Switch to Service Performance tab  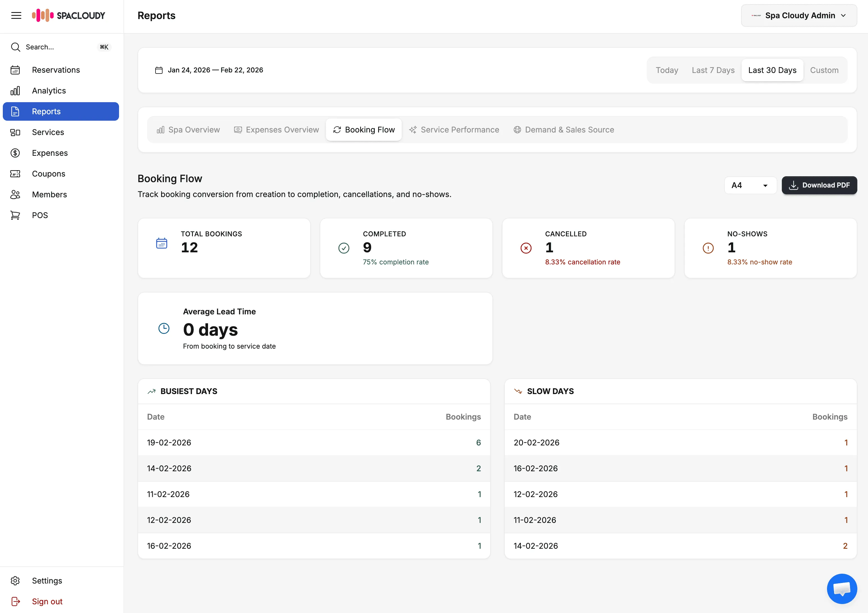click(x=454, y=130)
